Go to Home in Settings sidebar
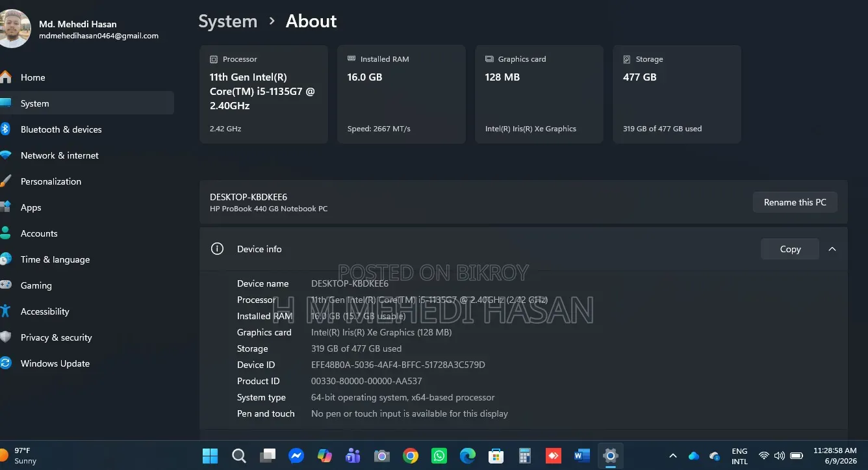Viewport: 868px width, 470px height. pos(87,77)
